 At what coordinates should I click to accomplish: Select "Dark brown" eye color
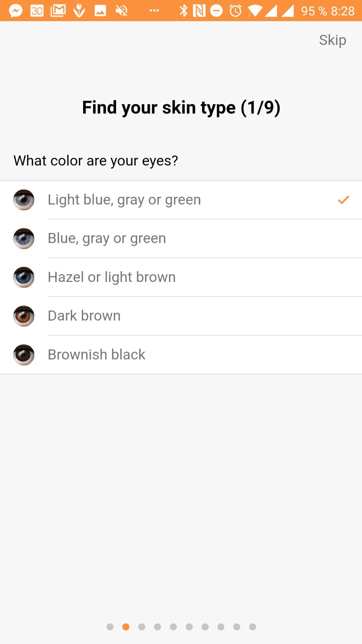[181, 316]
